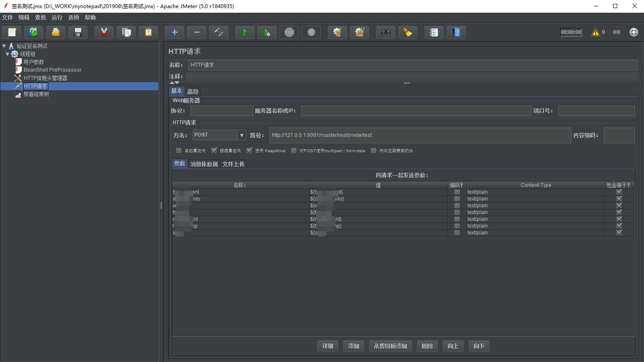Switch to the 参数 tab

(179, 164)
